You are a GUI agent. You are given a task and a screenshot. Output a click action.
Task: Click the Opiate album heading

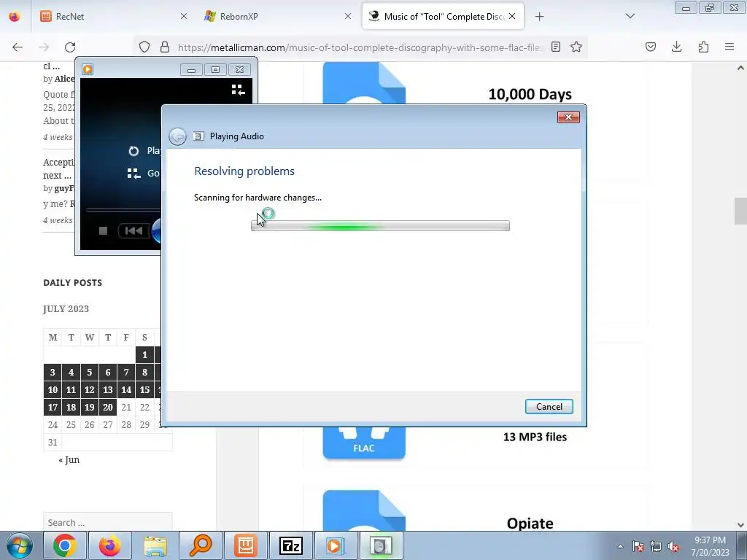coord(530,524)
